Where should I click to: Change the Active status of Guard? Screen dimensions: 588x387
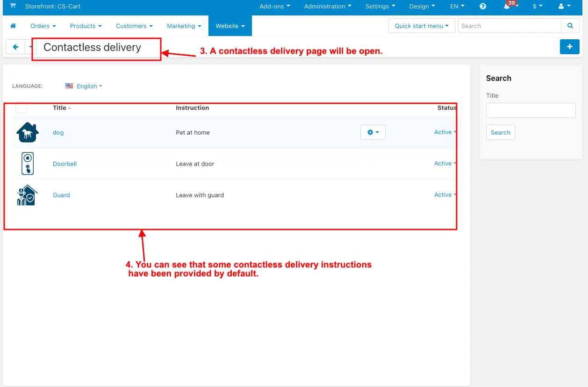445,194
